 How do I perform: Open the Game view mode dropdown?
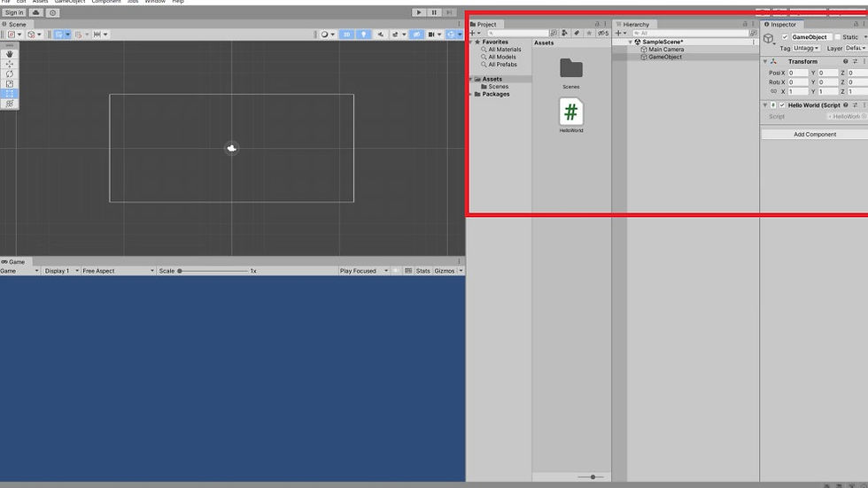coord(19,271)
